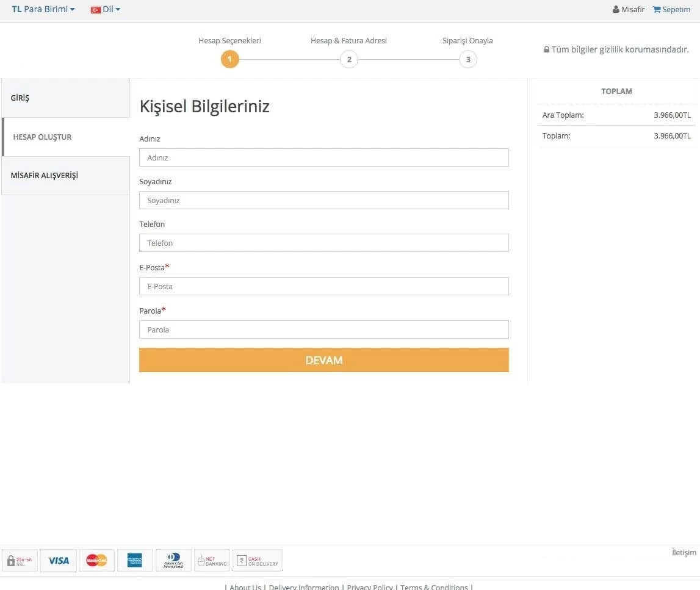
Task: Select the Cash On Delivery icon
Action: click(x=257, y=560)
